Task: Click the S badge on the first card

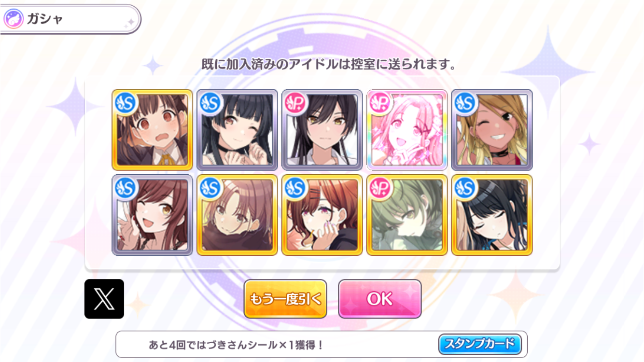Action: coord(125,103)
